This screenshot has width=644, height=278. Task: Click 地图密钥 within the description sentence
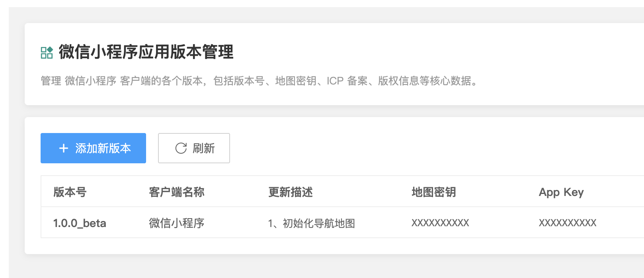pos(296,81)
